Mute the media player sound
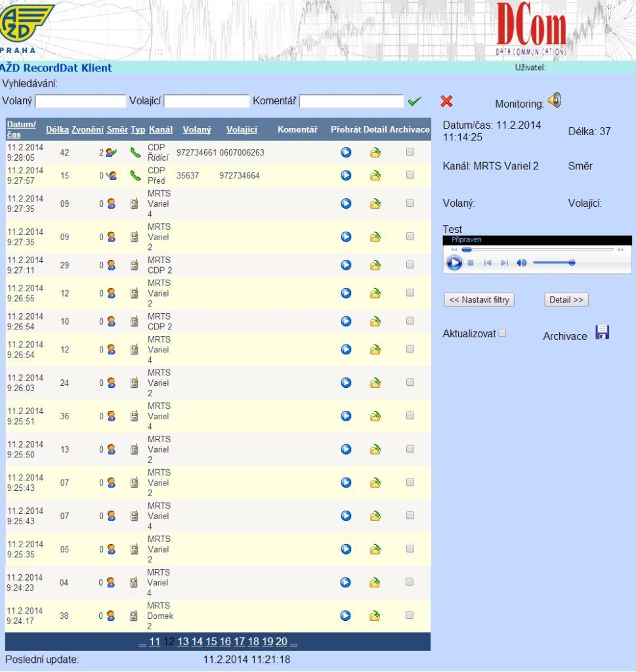 (x=521, y=263)
